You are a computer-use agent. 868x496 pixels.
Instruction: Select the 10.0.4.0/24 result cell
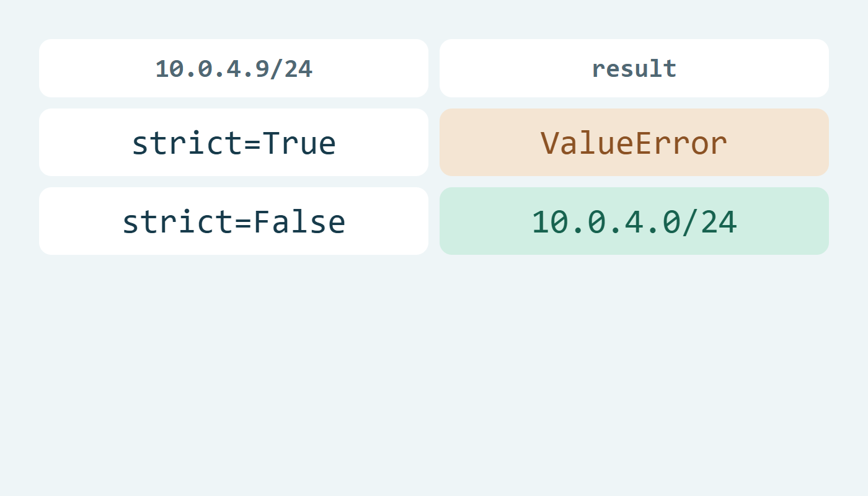point(634,221)
